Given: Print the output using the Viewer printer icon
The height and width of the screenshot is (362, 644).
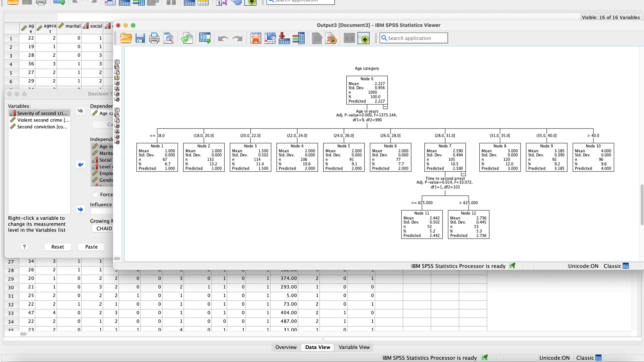Looking at the screenshot, I should point(154,38).
